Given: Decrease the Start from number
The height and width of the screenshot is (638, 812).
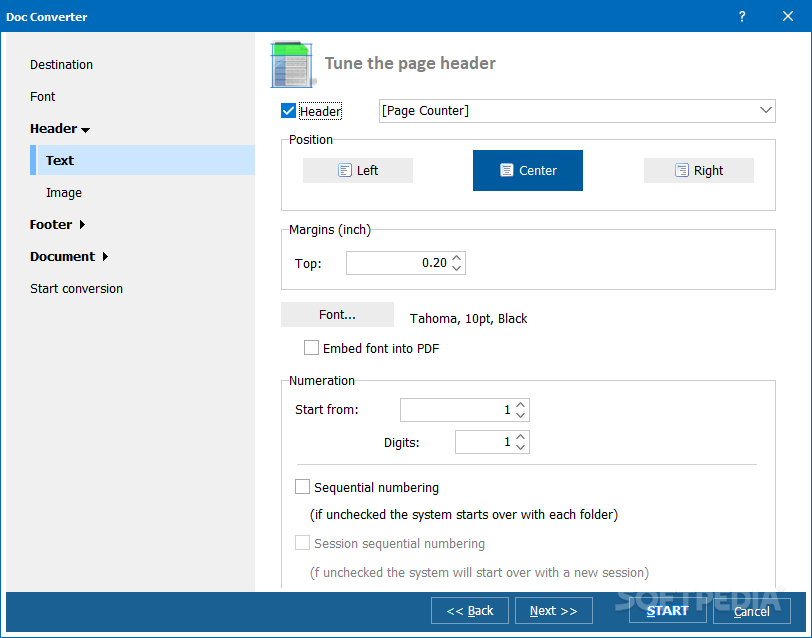Looking at the screenshot, I should point(520,415).
